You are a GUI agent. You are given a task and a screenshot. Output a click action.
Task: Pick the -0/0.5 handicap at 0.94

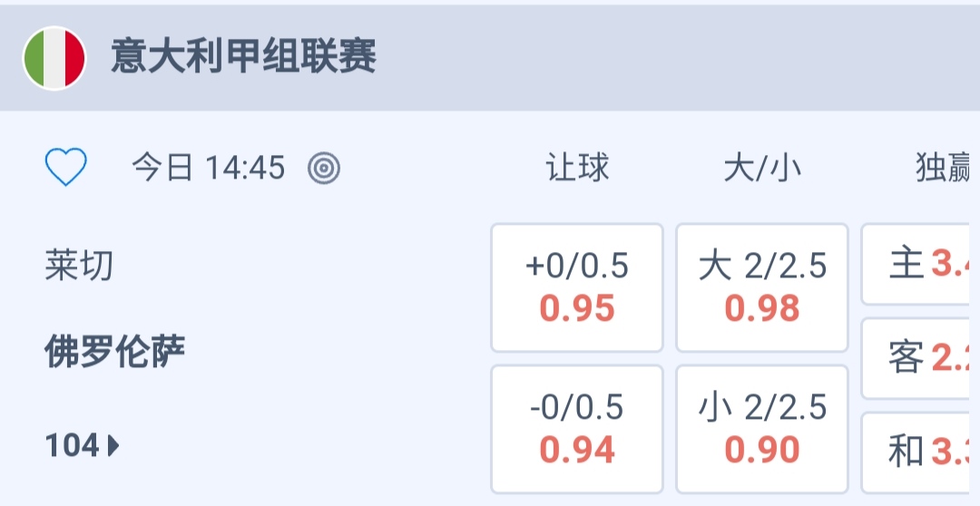click(x=577, y=429)
